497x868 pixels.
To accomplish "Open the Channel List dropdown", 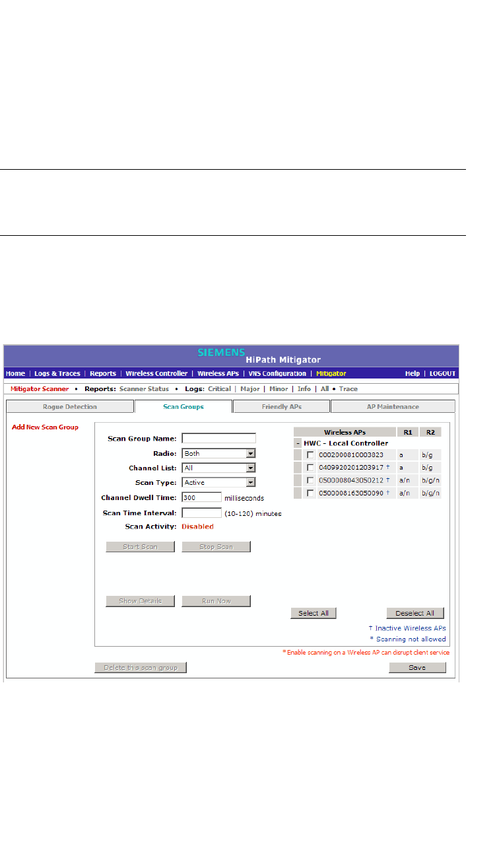I will [218, 468].
